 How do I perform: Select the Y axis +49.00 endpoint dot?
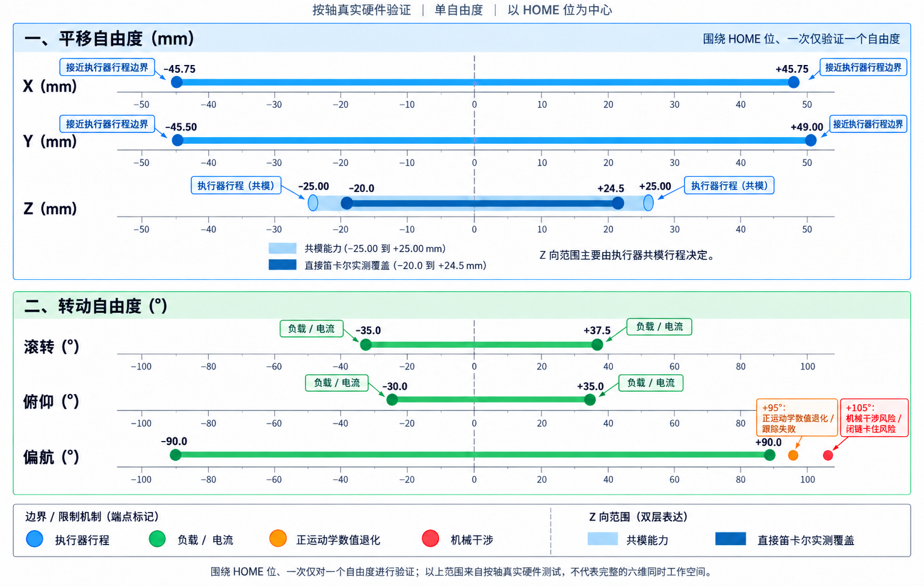tap(811, 140)
